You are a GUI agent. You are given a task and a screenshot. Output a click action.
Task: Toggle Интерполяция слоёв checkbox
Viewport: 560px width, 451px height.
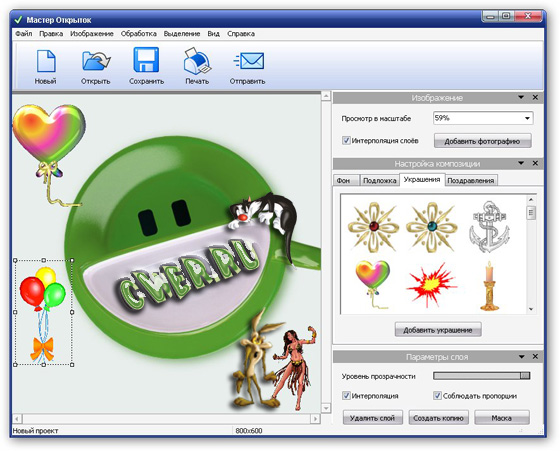(346, 140)
